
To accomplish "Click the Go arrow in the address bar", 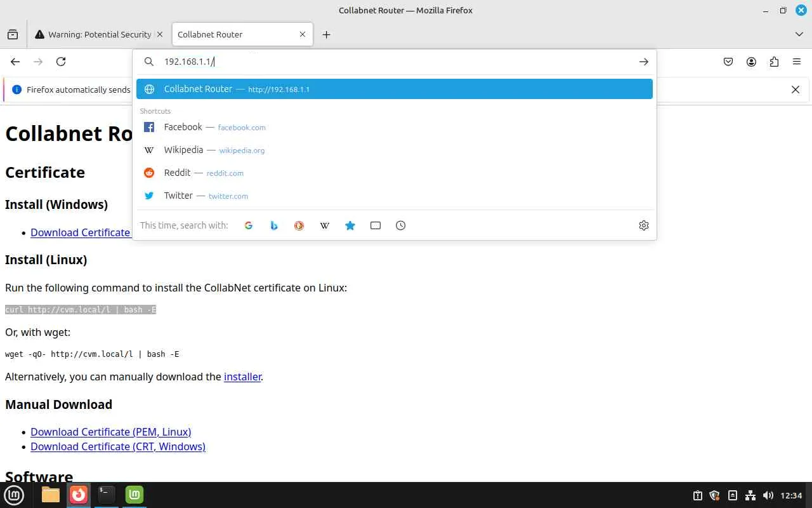I will pyautogui.click(x=643, y=62).
